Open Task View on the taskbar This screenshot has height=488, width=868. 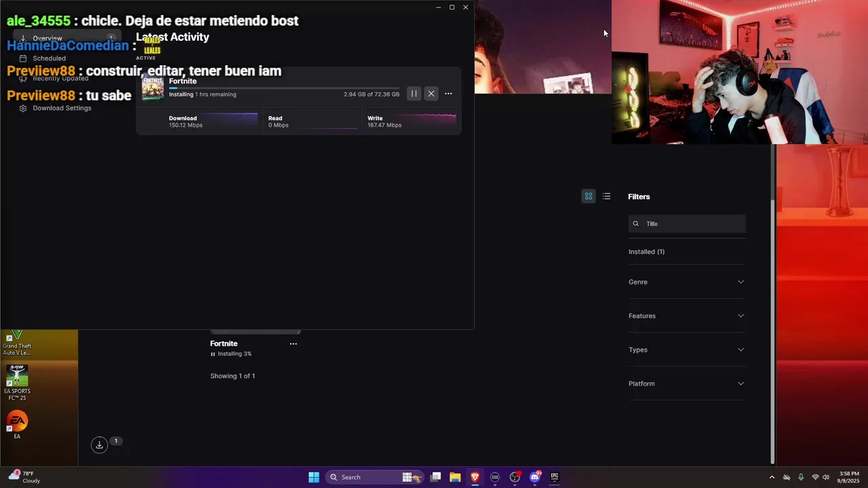click(436, 477)
